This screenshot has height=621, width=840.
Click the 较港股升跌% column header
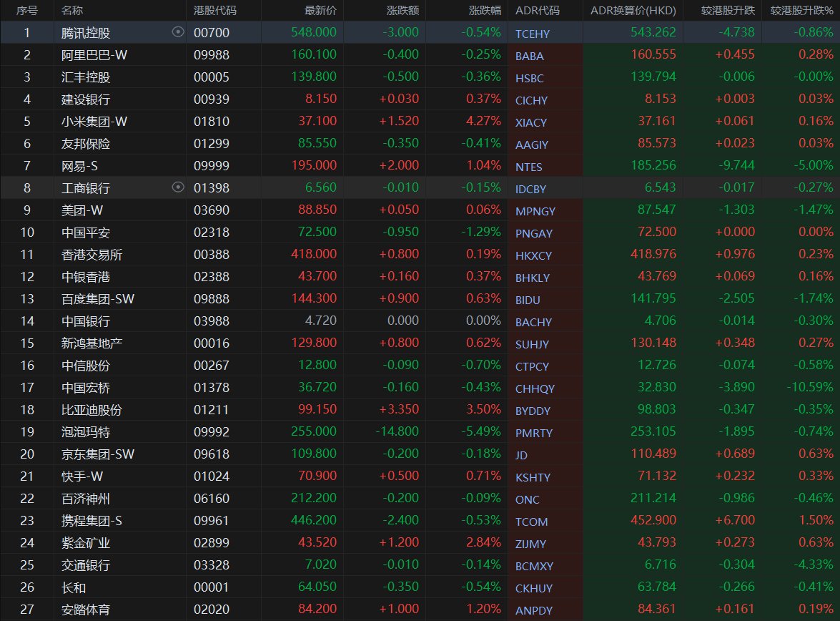coord(801,11)
